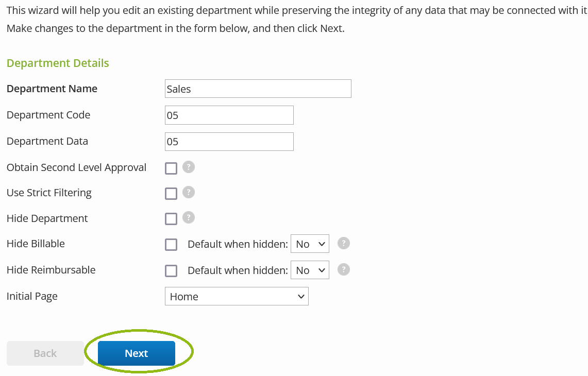This screenshot has height=376, width=588.
Task: Open the Default when hidden dropdown for Hide Billable
Action: pyautogui.click(x=310, y=244)
